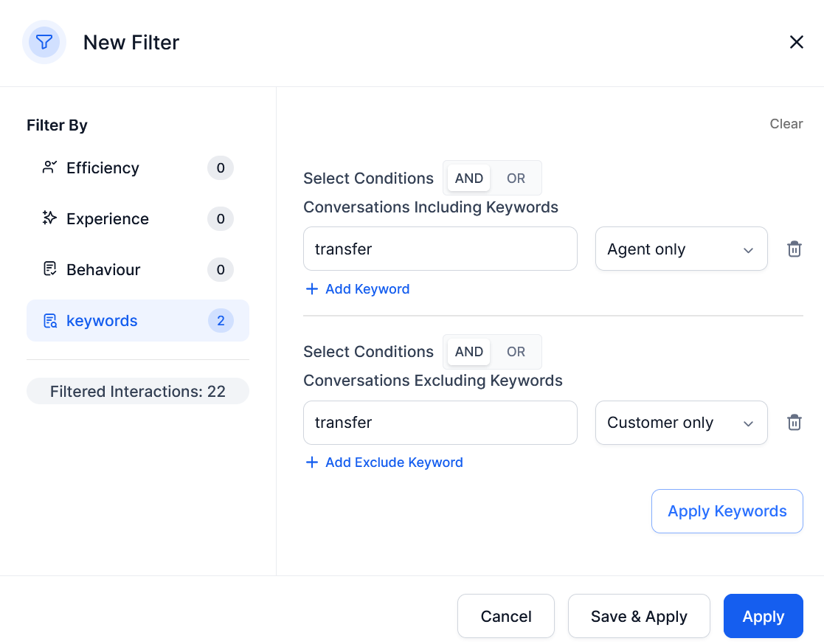Click the funnel filter icon in header
This screenshot has height=644, width=824.
click(44, 42)
